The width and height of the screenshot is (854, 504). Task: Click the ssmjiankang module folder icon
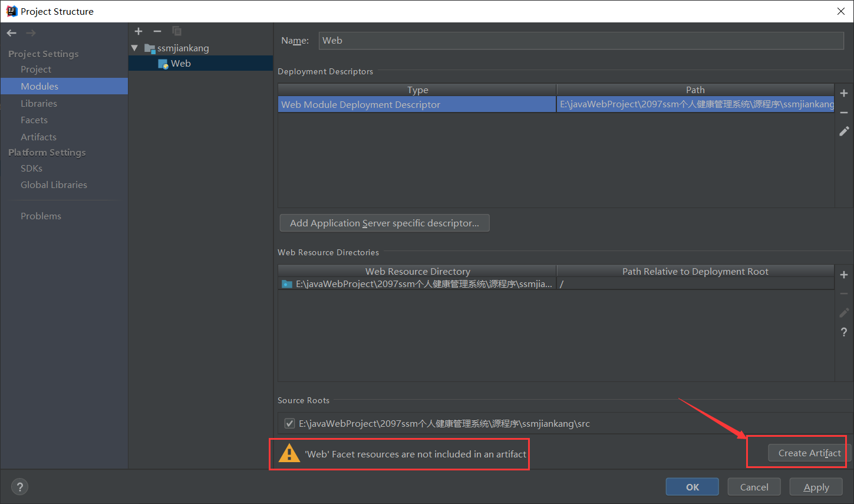pos(150,48)
